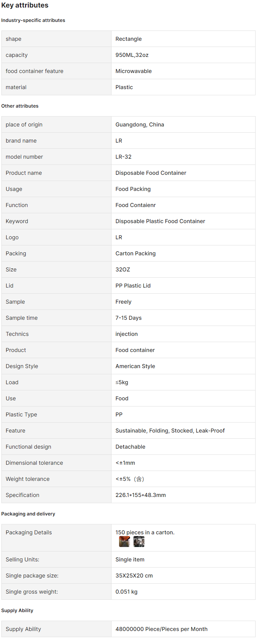Select Disposable Plastic Food Container keyword
Image resolution: width=258 pixels, height=644 pixels.
pos(160,221)
